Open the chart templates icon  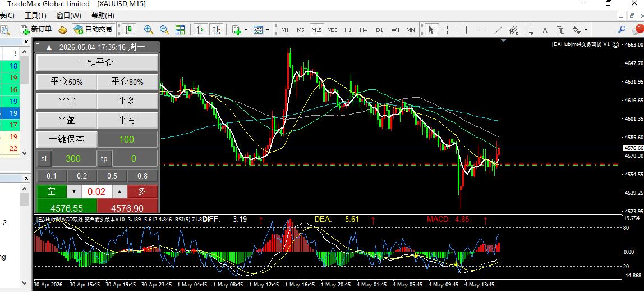(259, 30)
